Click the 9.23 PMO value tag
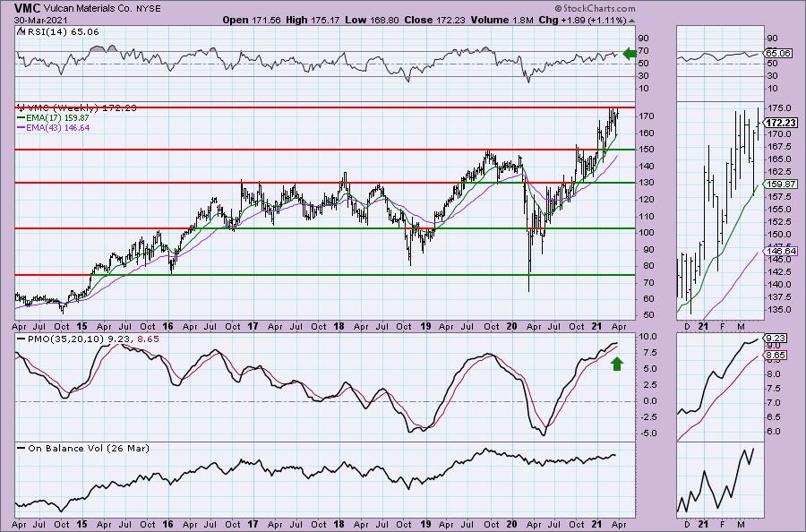Viewport: 806px width, 532px height. [776, 339]
